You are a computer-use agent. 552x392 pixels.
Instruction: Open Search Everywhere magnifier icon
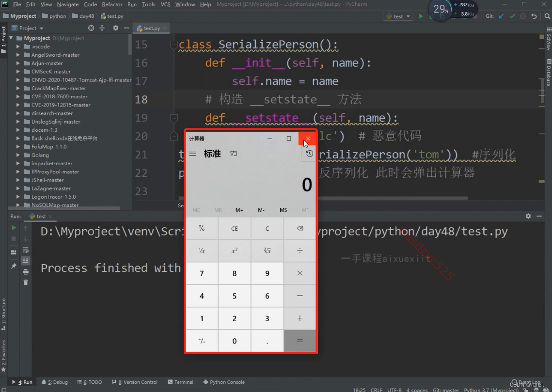point(547,16)
